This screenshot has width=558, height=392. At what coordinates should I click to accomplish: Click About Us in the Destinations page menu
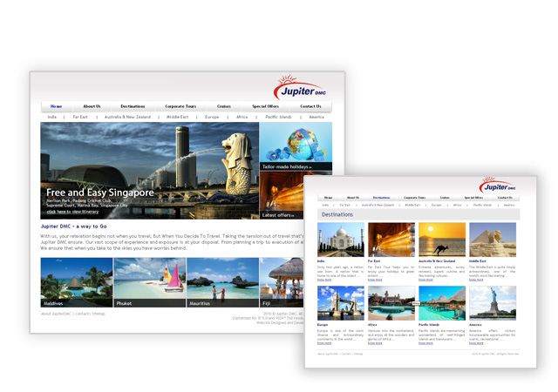(353, 198)
